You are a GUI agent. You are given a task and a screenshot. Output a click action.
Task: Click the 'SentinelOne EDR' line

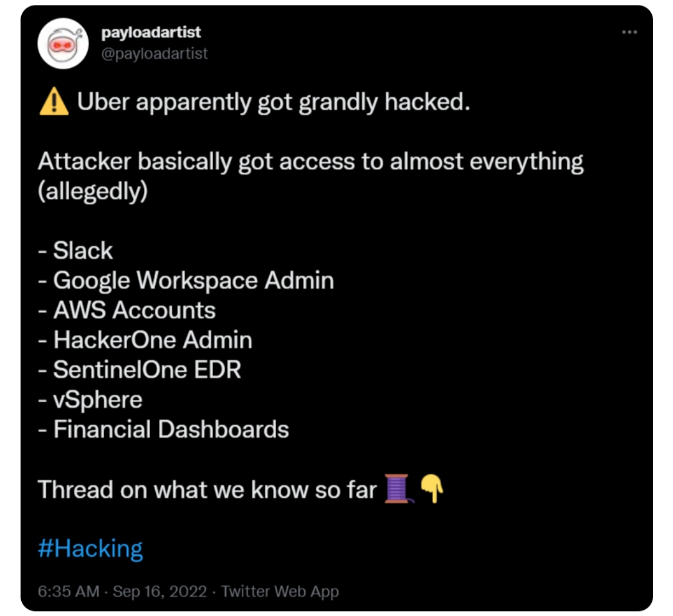click(140, 369)
